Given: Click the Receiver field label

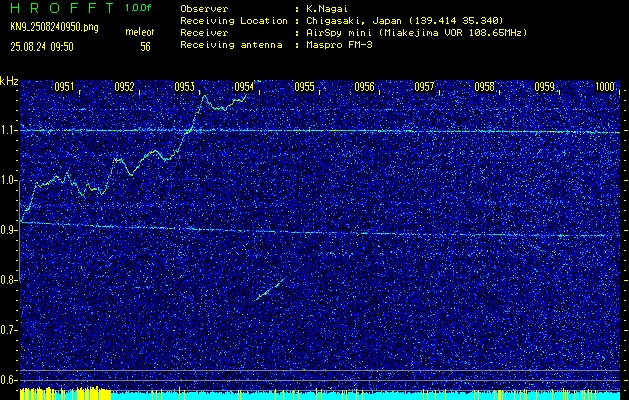Looking at the screenshot, I should pos(204,32).
